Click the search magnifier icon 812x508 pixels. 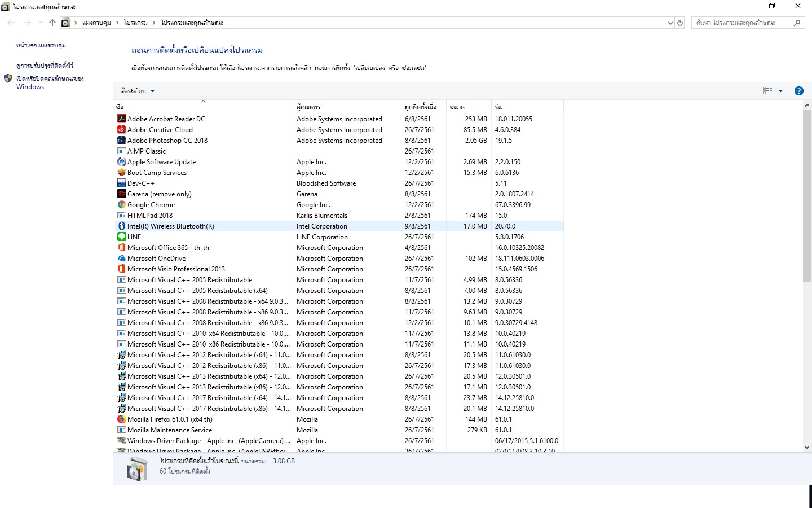(797, 23)
